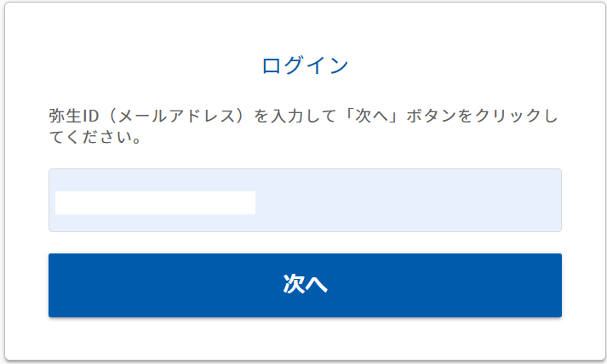
Task: Proceed to next step with 次へ
Action: coord(305,285)
